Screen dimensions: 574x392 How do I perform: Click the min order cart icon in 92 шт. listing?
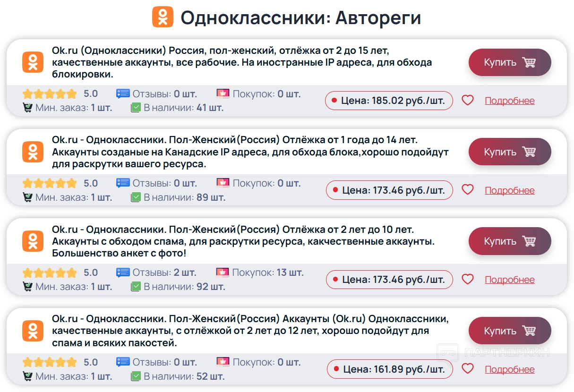(x=27, y=286)
